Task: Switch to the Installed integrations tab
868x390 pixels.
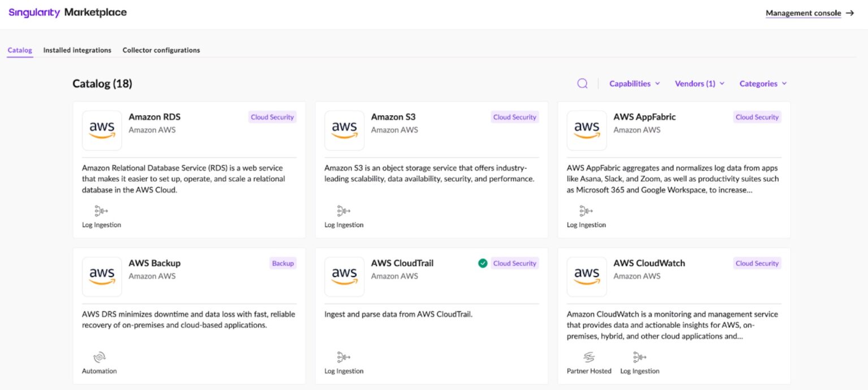Action: tap(77, 50)
